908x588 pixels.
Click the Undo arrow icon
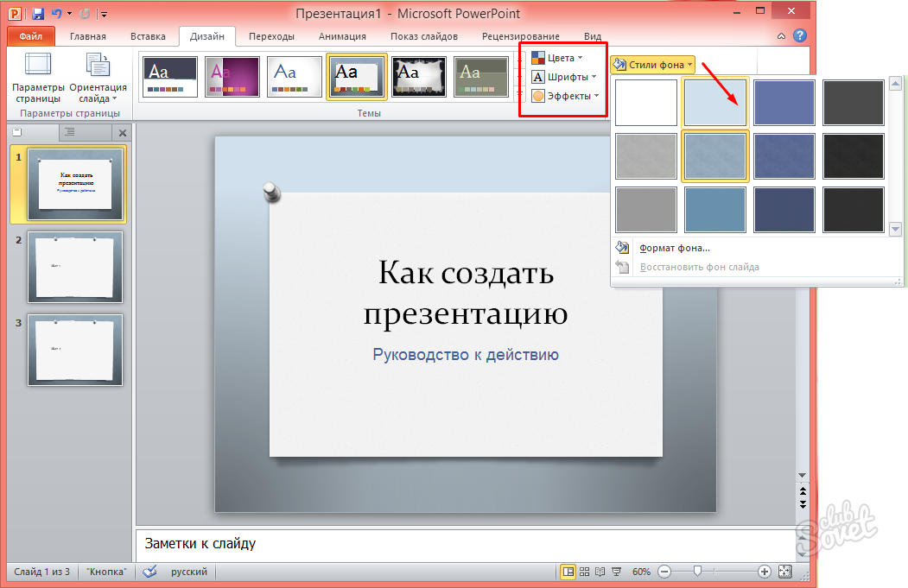[56, 14]
